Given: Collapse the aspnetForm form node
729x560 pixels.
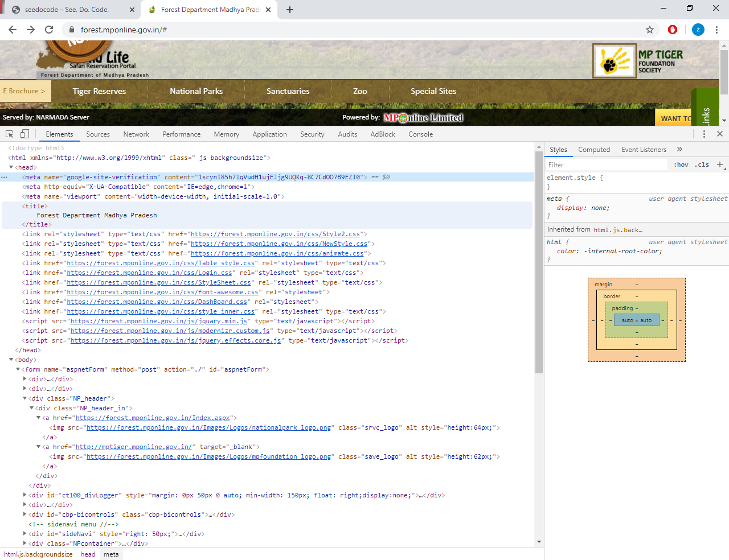Looking at the screenshot, I should pos(18,369).
